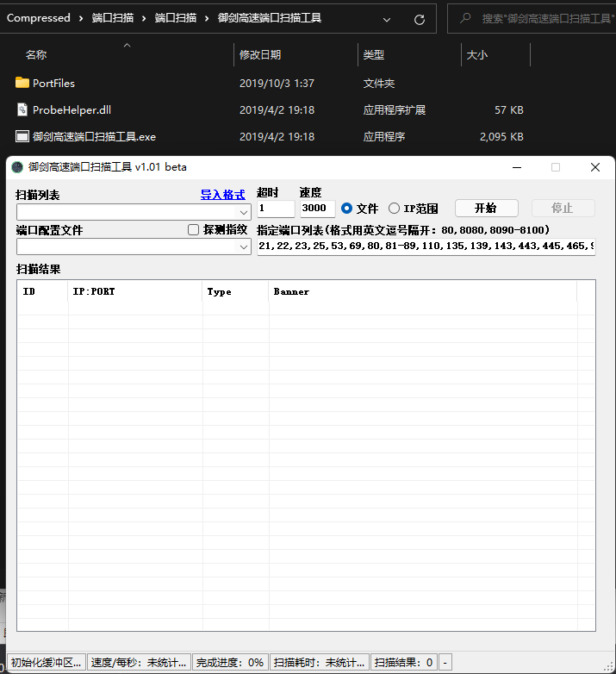Click the 扫描耗时 status panel

[x=320, y=663]
